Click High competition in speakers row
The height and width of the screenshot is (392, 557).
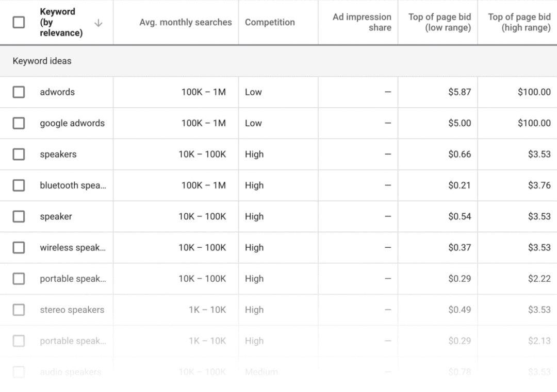(x=254, y=155)
